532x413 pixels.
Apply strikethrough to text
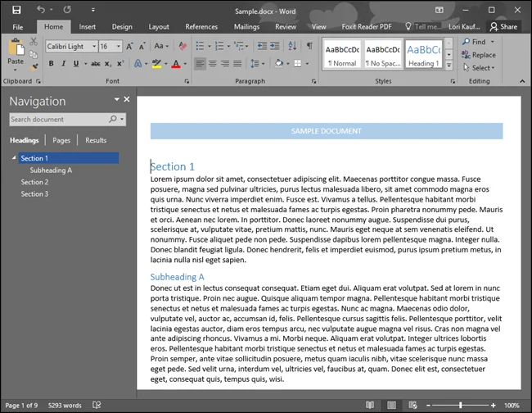96,64
